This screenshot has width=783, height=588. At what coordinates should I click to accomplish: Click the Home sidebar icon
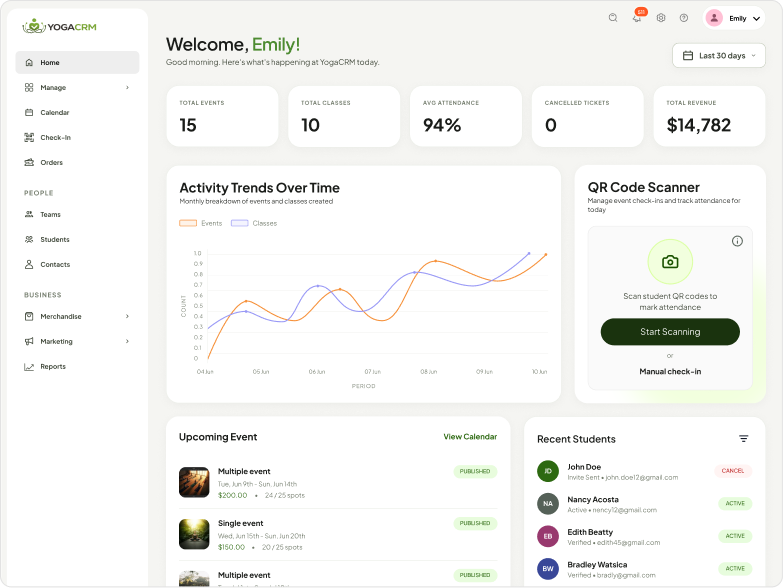click(29, 62)
